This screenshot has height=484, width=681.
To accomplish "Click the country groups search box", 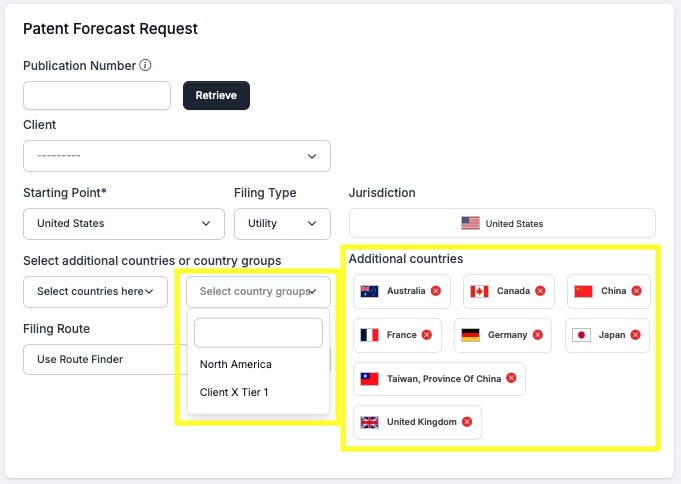I will (x=258, y=333).
